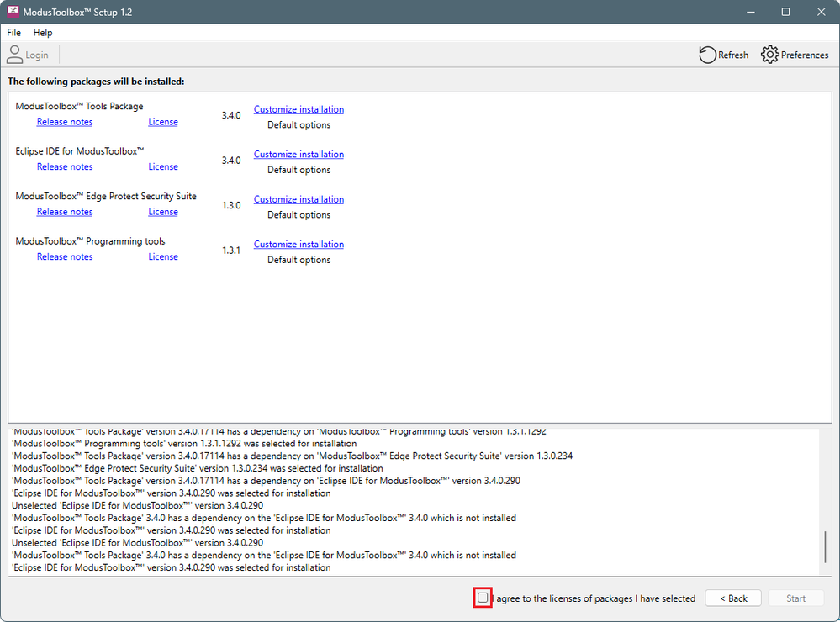Click the Refresh icon to reload packages
The height and width of the screenshot is (622, 840).
coord(707,54)
